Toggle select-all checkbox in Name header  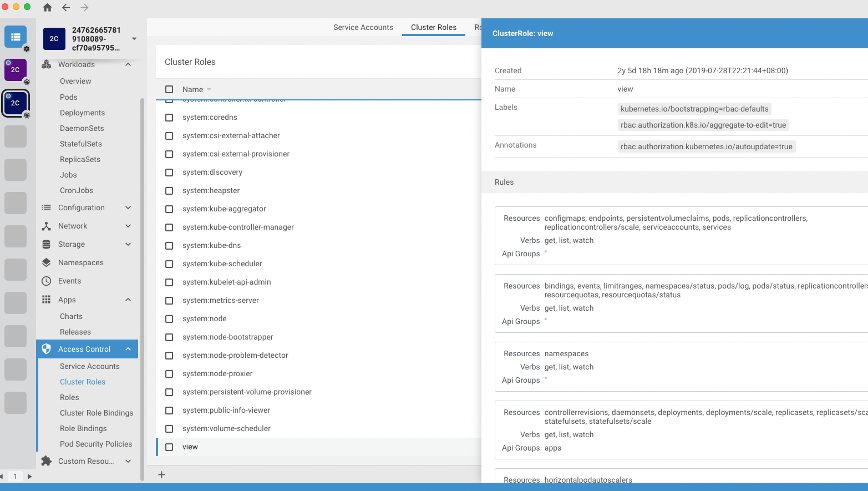click(169, 89)
